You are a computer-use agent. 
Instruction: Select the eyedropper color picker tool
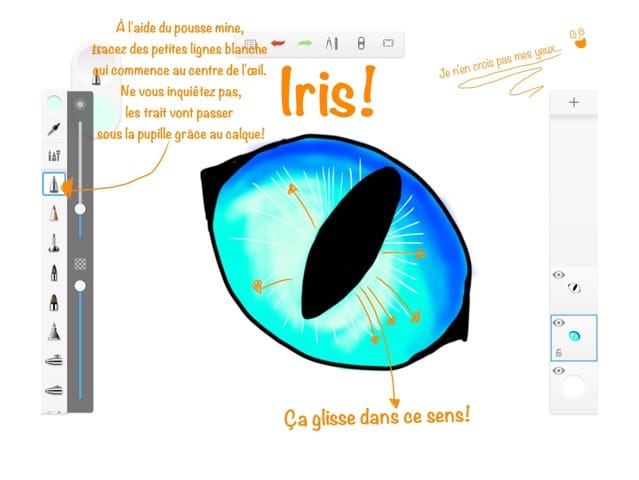point(54,129)
